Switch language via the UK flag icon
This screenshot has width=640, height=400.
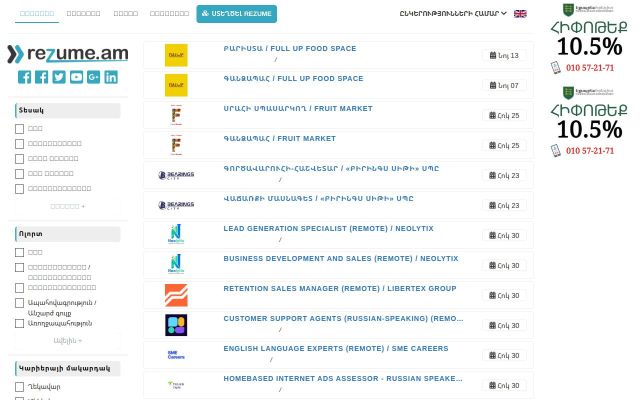(x=520, y=13)
